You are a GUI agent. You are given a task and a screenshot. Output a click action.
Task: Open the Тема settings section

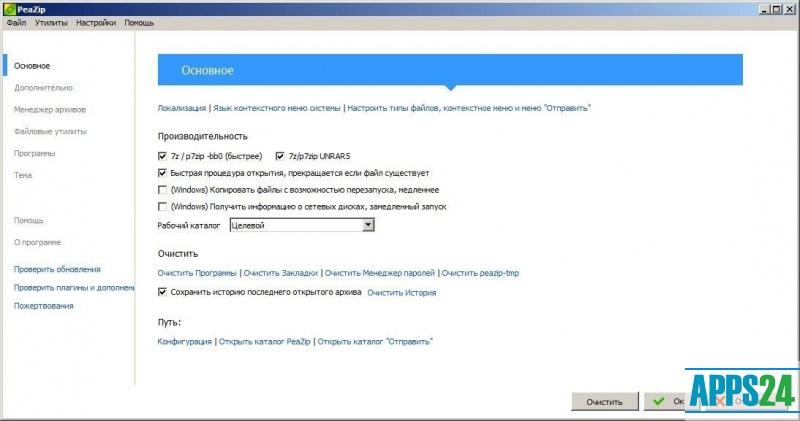pos(23,175)
